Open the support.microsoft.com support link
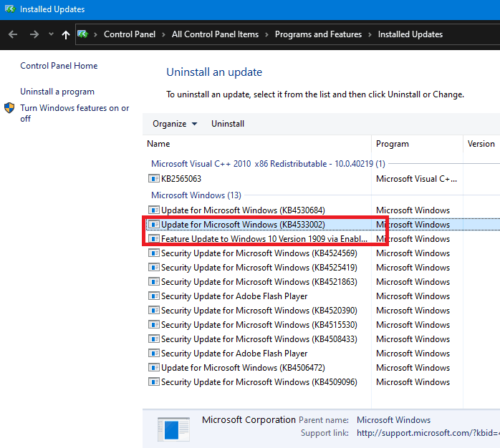 tap(428, 433)
